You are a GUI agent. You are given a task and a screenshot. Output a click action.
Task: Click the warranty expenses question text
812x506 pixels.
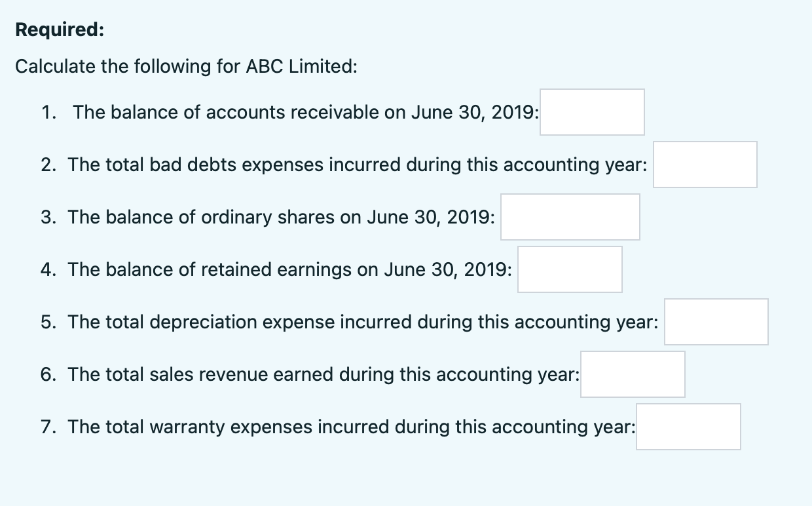click(351, 427)
